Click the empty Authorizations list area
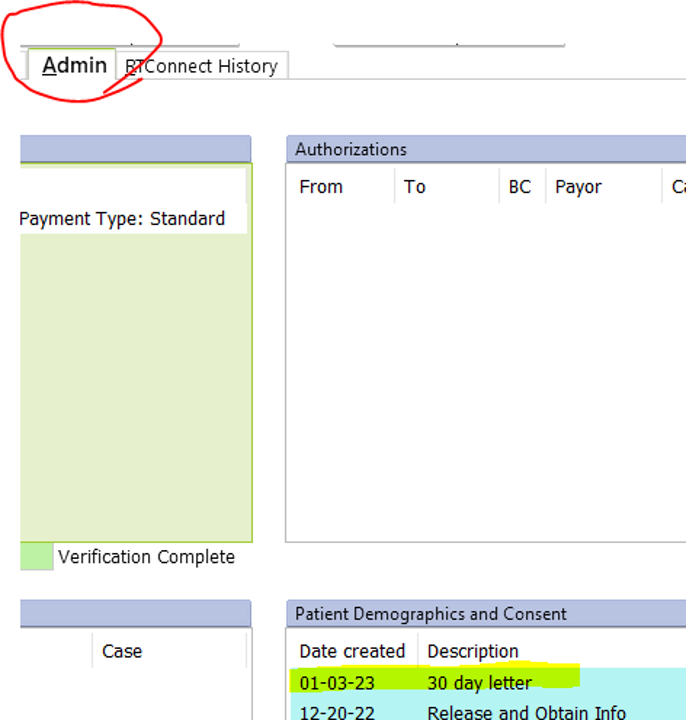The width and height of the screenshot is (686, 720). [486, 370]
